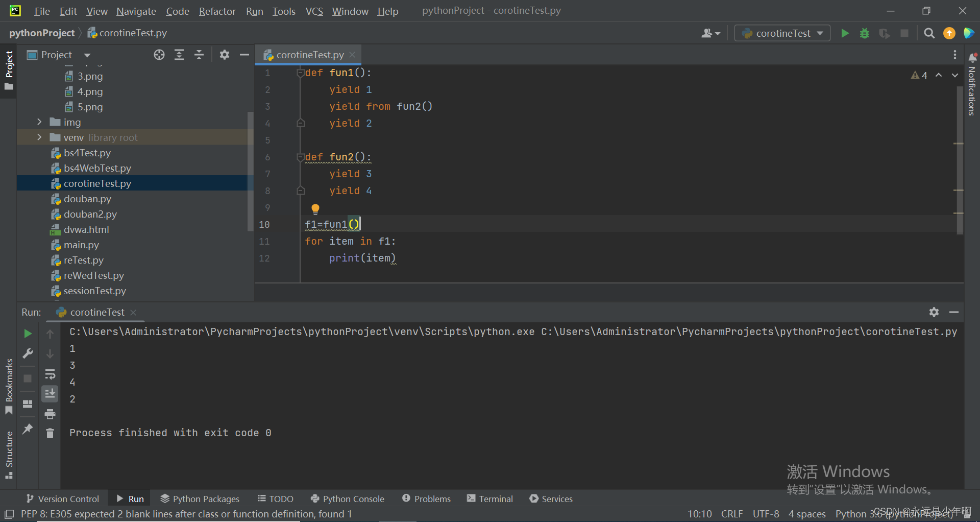Expand all items in Project panel

tap(179, 55)
